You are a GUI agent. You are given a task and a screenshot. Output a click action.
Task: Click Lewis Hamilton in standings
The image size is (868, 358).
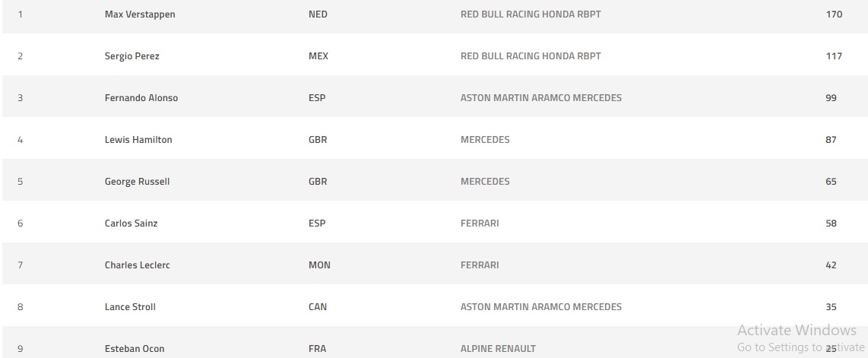138,140
